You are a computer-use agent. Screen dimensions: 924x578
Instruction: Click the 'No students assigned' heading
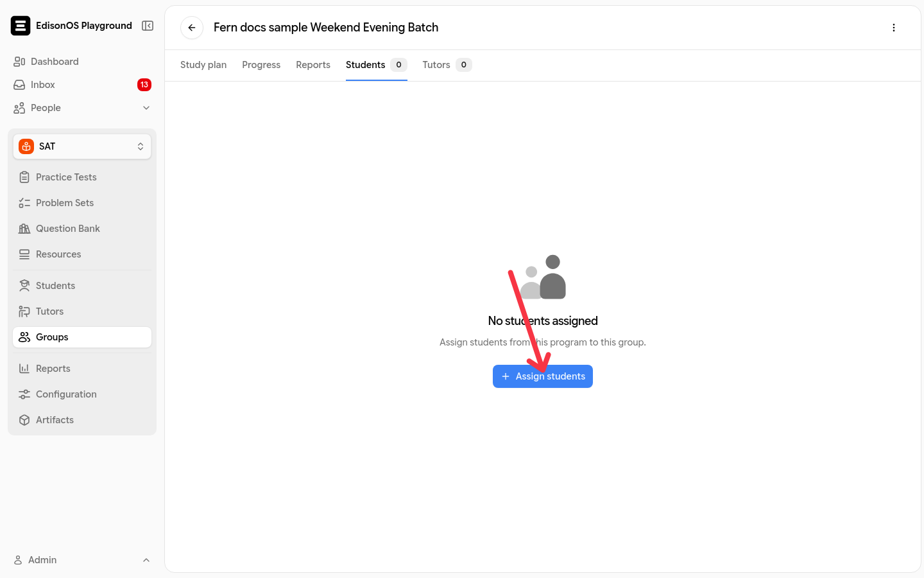(x=543, y=321)
